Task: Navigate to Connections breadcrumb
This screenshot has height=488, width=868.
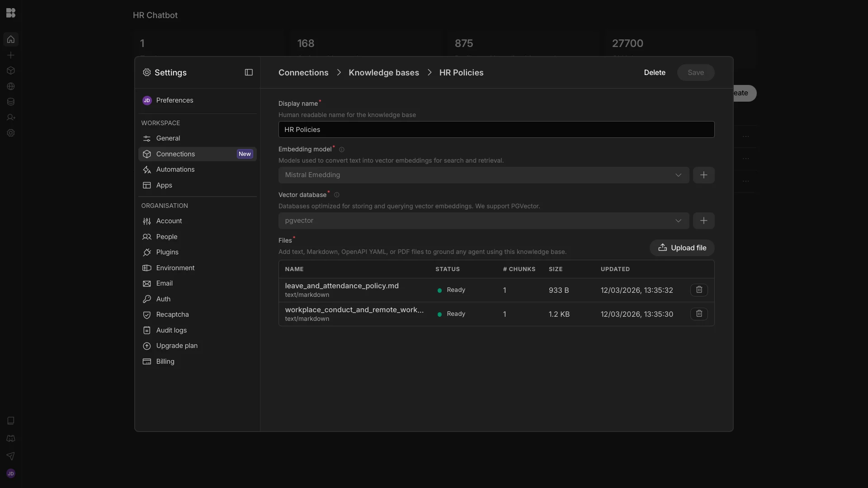Action: [x=303, y=73]
